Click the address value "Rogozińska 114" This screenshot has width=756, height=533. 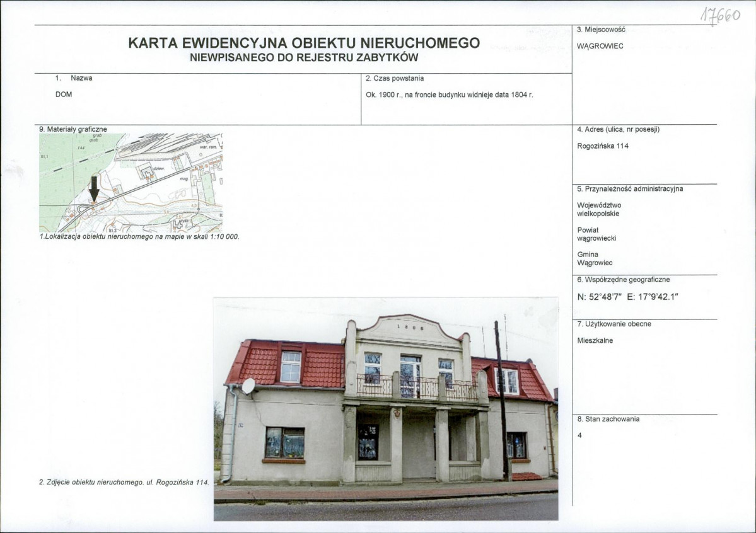tap(603, 146)
